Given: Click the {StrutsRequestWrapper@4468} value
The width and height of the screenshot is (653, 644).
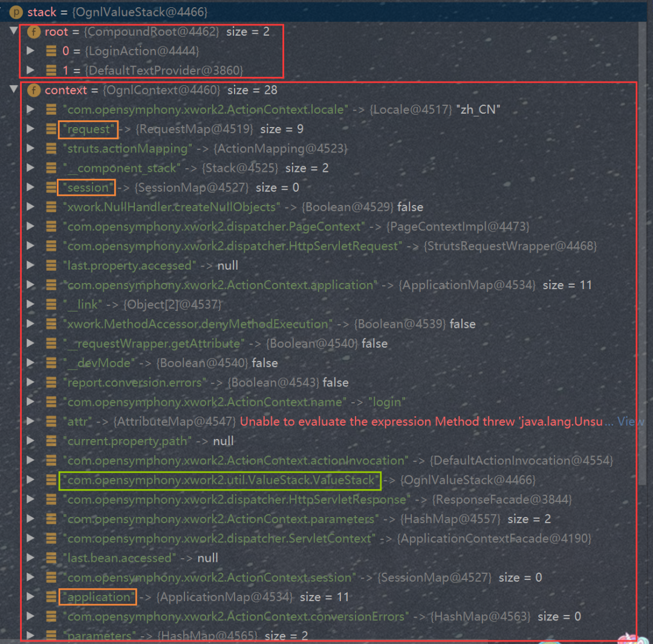Looking at the screenshot, I should pyautogui.click(x=510, y=246).
